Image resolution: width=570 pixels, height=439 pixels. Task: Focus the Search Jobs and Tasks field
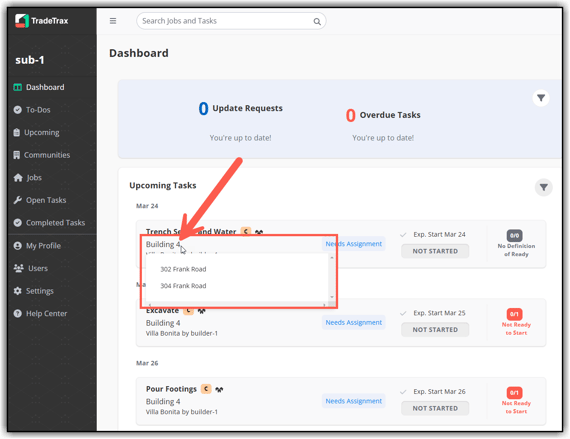pos(231,21)
